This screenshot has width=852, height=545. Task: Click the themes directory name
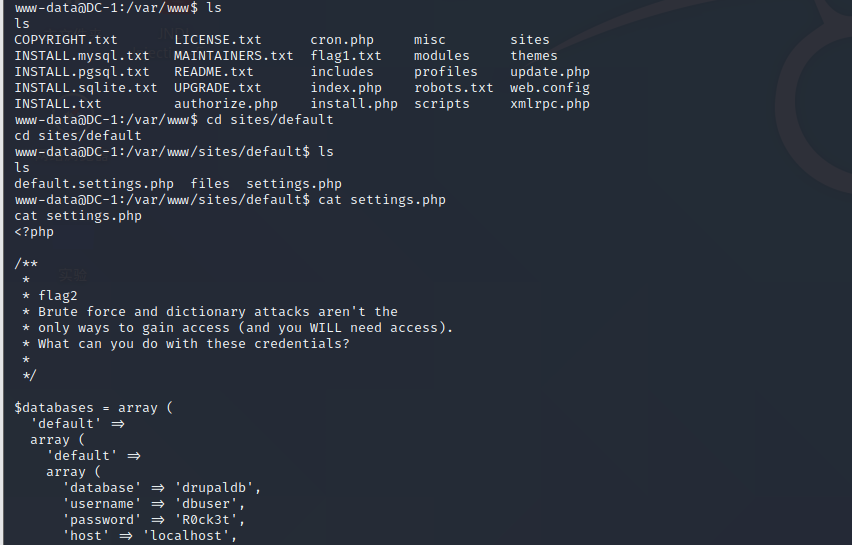tap(533, 56)
